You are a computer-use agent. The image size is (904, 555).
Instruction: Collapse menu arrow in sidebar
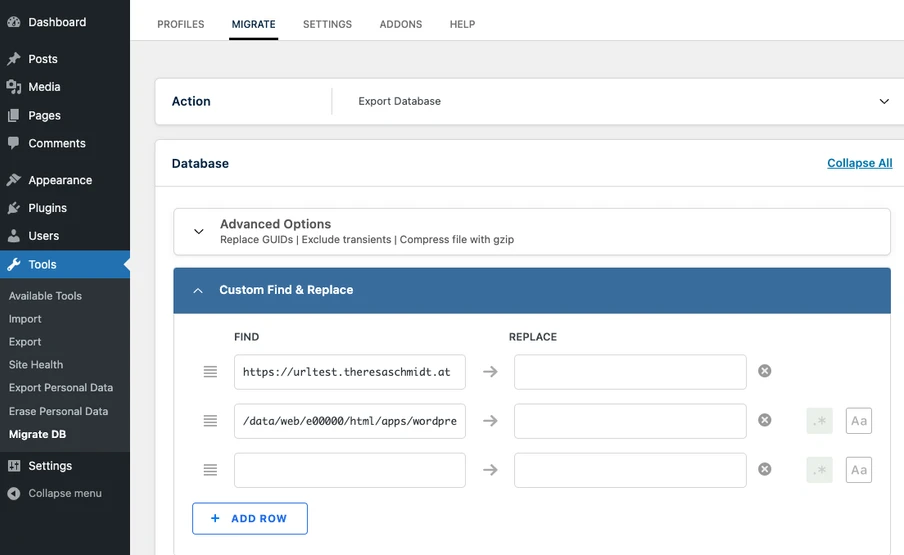click(x=14, y=494)
